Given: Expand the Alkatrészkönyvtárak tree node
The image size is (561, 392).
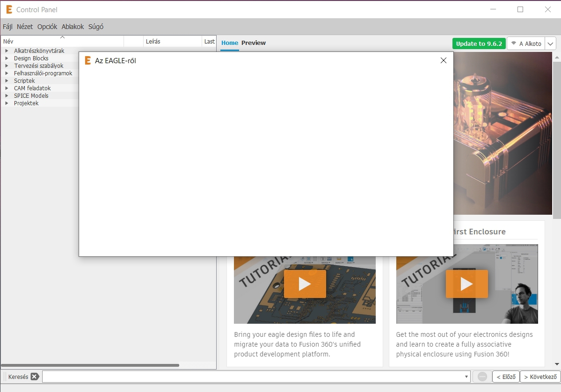Looking at the screenshot, I should pos(7,51).
